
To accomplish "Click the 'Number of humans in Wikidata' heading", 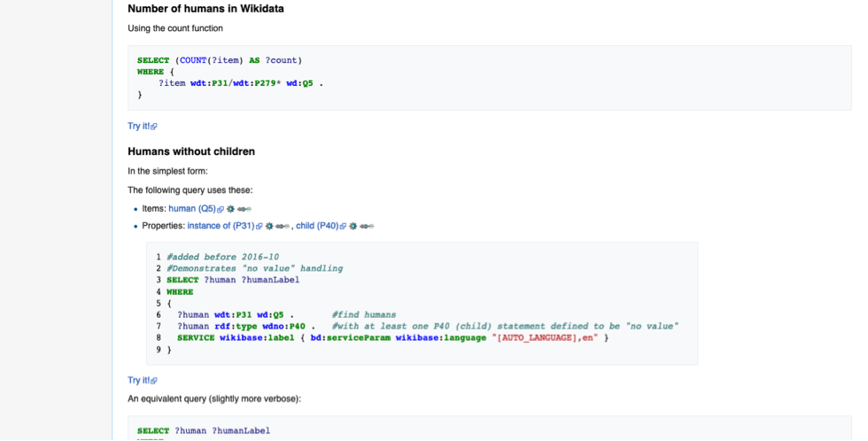I will [x=205, y=9].
